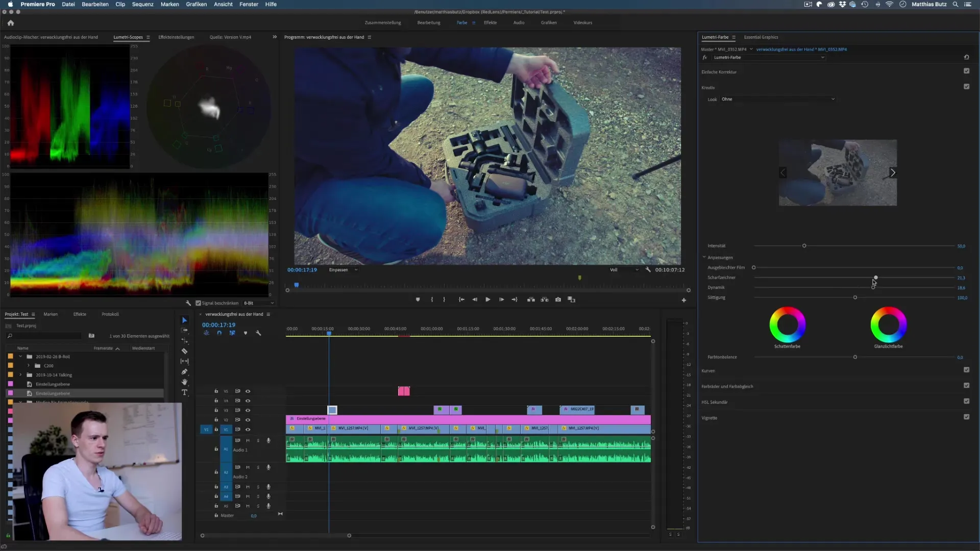
Task: Click the Lift button
Action: (531, 299)
